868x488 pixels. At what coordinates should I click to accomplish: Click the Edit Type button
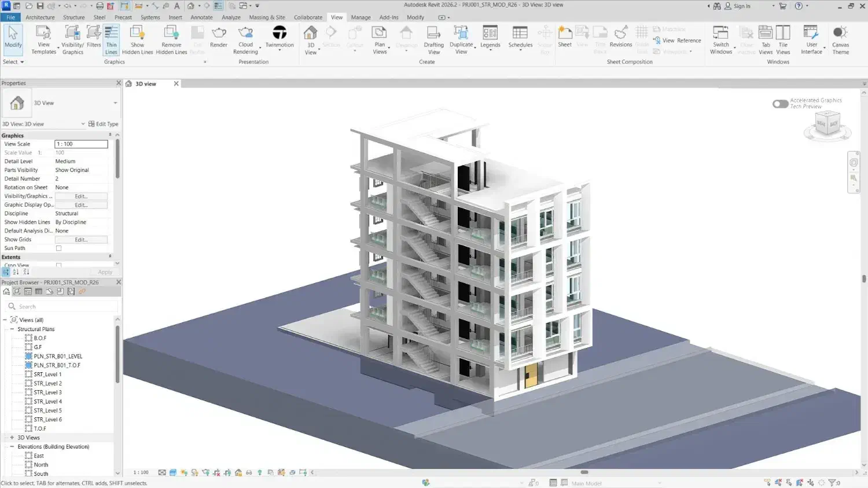(x=104, y=124)
